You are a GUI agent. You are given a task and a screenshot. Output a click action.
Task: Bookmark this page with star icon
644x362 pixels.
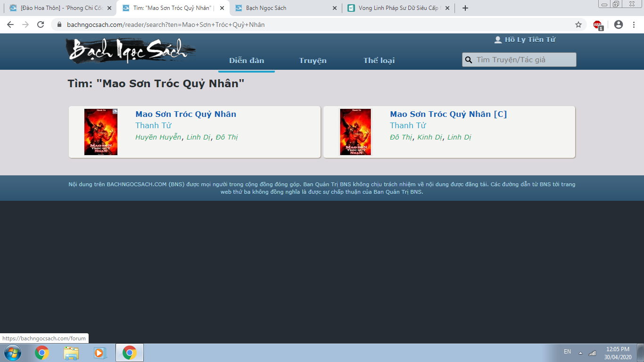coord(578,25)
